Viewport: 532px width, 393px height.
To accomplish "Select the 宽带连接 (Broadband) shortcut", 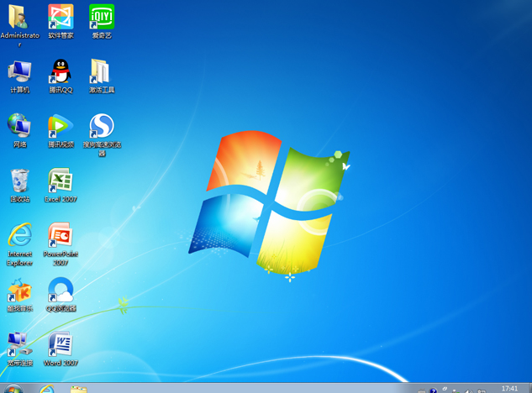I will (19, 345).
